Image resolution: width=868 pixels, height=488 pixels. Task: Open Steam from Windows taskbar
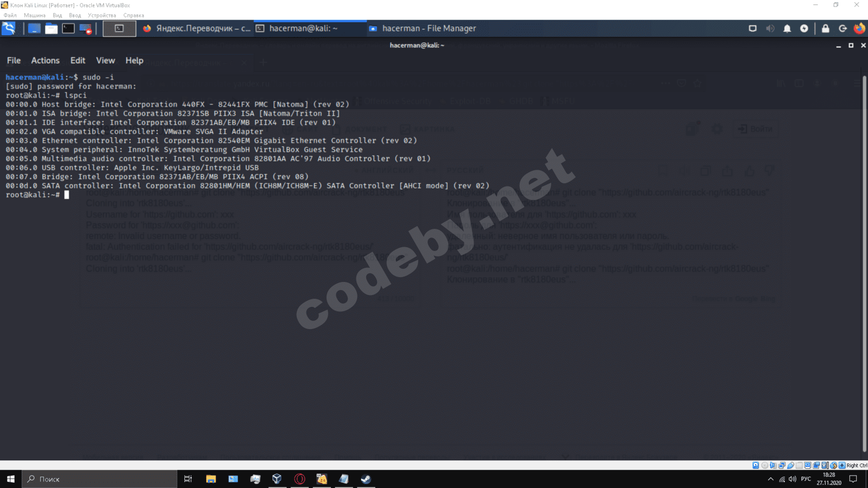(366, 479)
